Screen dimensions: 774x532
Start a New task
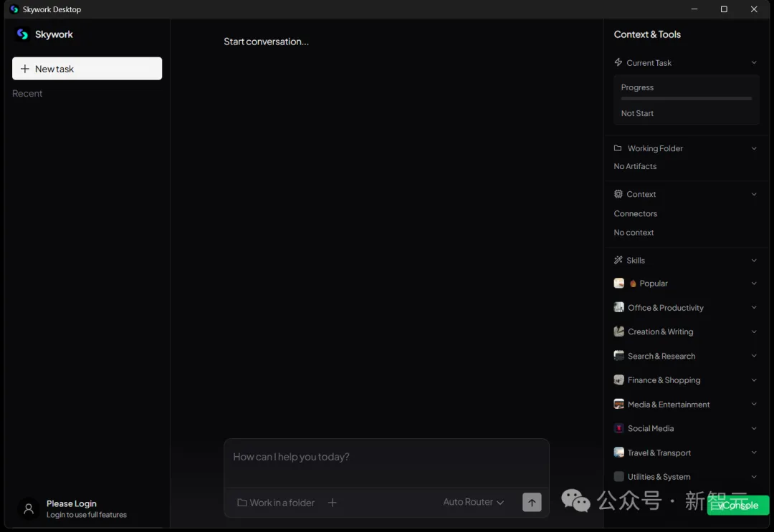[87, 69]
